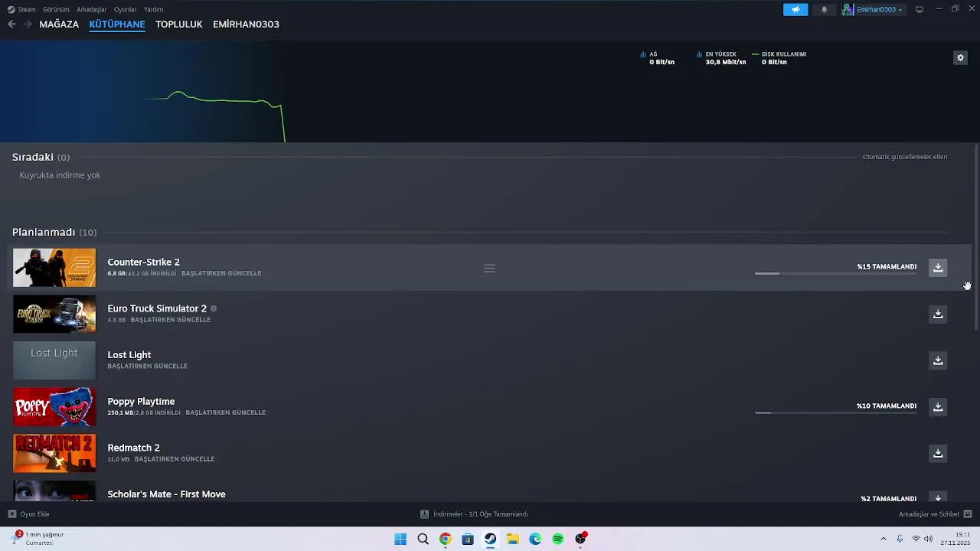Image resolution: width=980 pixels, height=551 pixels.
Task: Click the download icon for Poppy Playtime
Action: [938, 406]
